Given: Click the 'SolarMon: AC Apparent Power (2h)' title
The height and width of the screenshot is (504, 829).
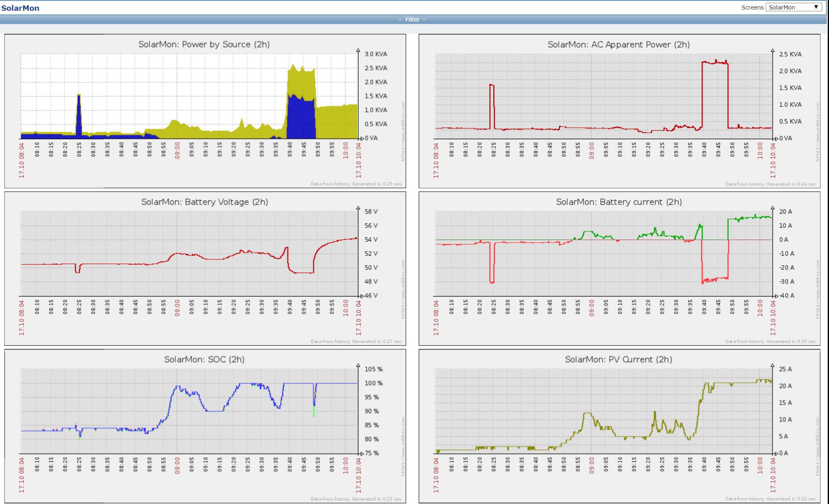Looking at the screenshot, I should coord(618,44).
